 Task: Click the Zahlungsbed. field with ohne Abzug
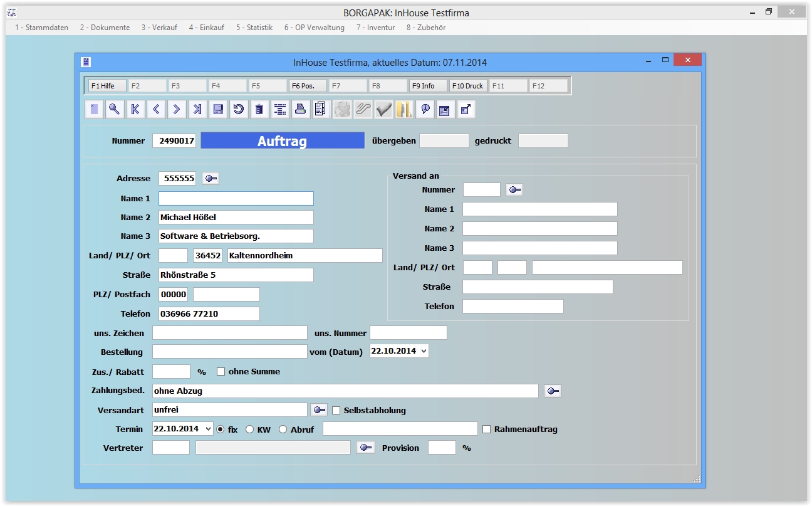tap(345, 391)
